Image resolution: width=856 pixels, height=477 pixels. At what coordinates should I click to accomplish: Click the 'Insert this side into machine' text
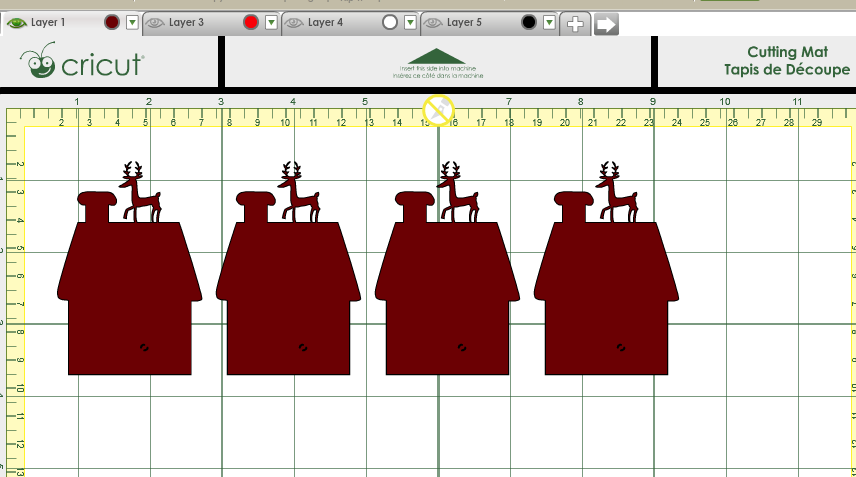(x=438, y=69)
